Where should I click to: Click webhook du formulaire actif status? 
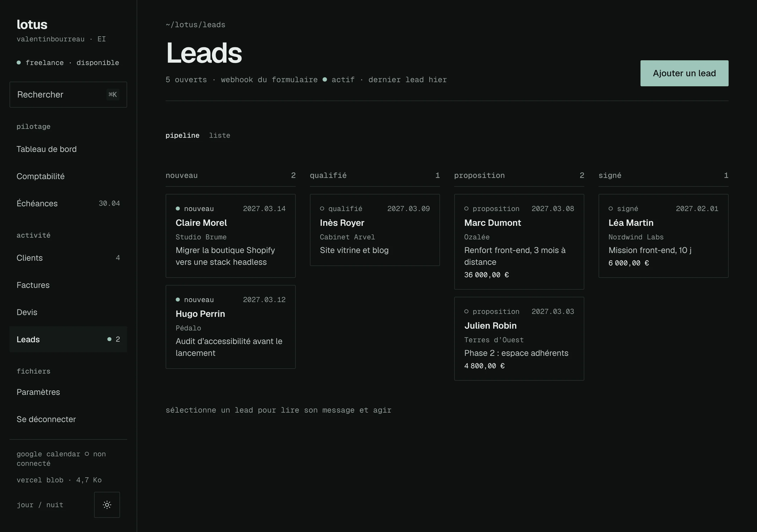287,80
